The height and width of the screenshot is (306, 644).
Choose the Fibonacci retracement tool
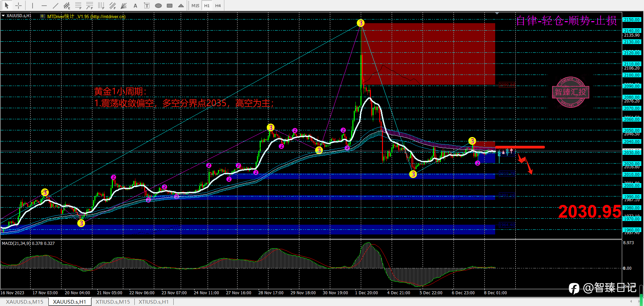[x=78, y=5]
